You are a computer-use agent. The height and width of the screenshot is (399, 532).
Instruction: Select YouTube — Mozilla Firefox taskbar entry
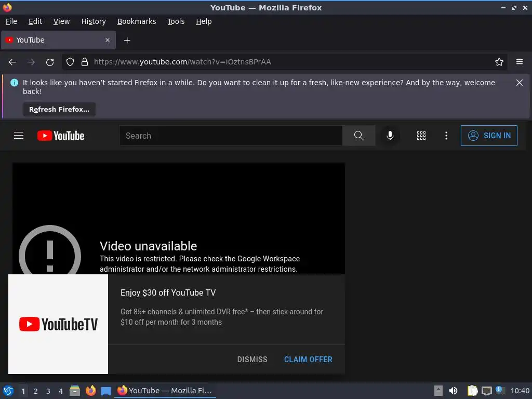[x=165, y=391]
